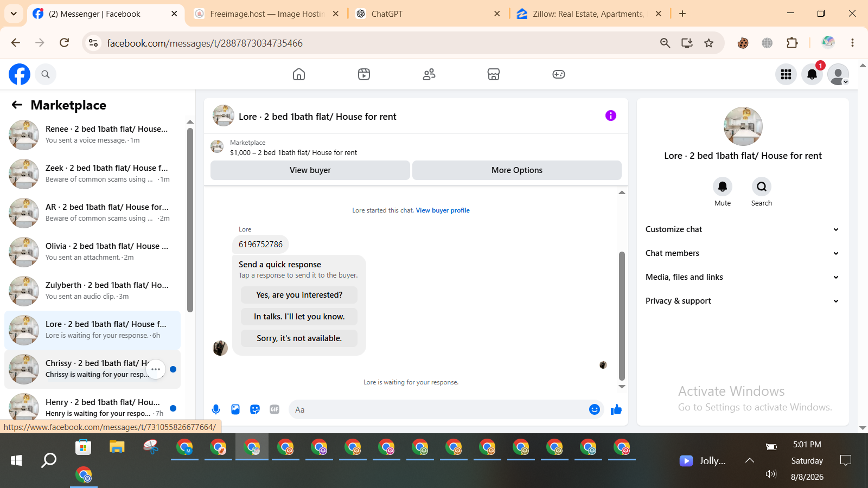This screenshot has height=488, width=868.
Task: Open the Gaming controller icon
Action: coord(559,74)
